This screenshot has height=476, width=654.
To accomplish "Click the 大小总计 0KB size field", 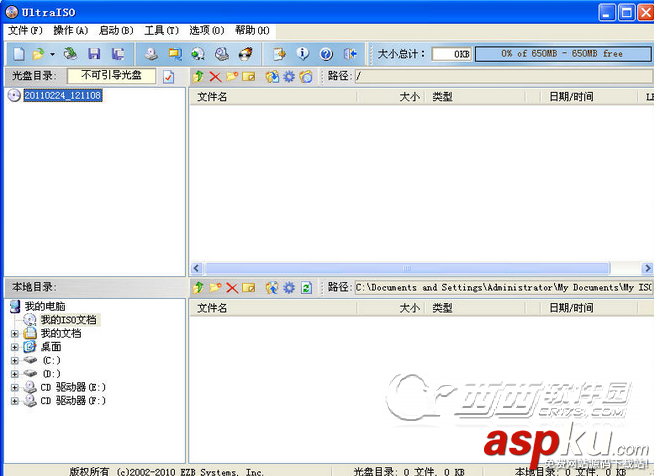I will (x=452, y=54).
